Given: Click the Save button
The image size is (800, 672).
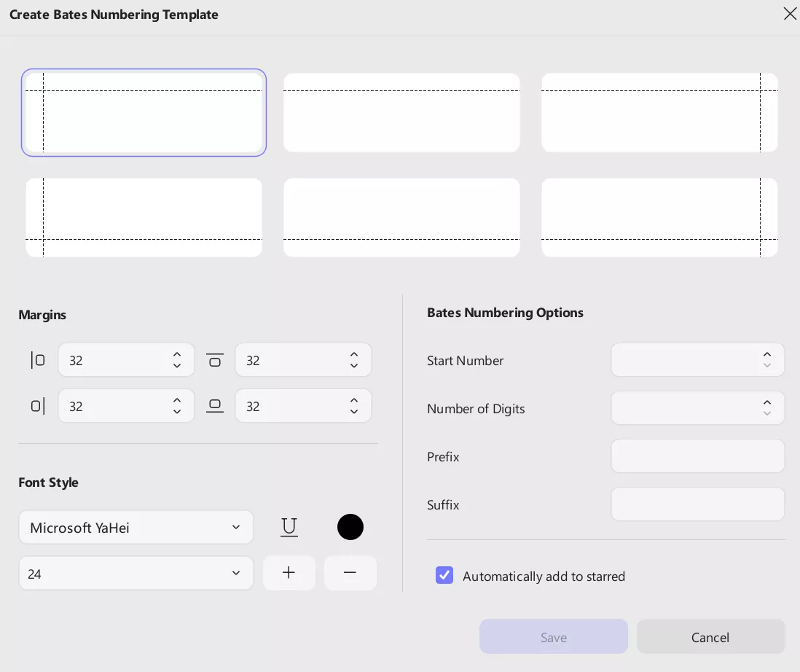Looking at the screenshot, I should pyautogui.click(x=553, y=636).
